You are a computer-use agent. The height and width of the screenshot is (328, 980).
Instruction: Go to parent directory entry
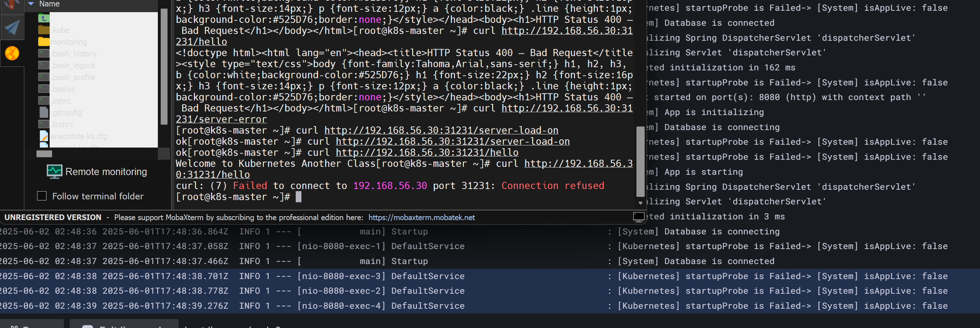[x=44, y=18]
